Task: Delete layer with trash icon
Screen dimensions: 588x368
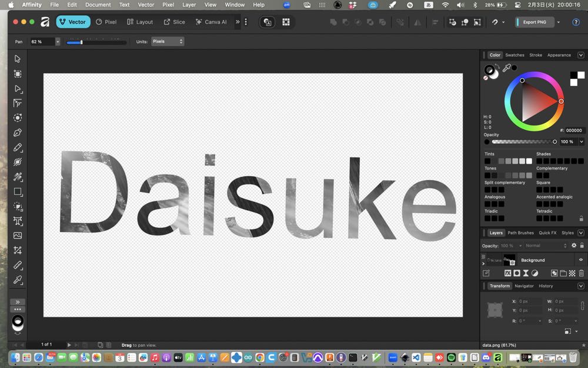Action: point(582,273)
